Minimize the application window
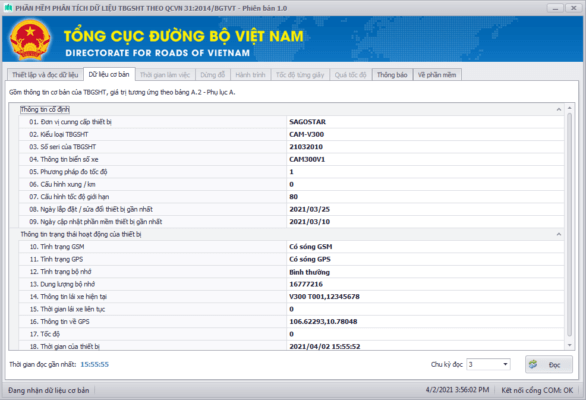Image resolution: width=586 pixels, height=400 pixels. click(x=555, y=8)
